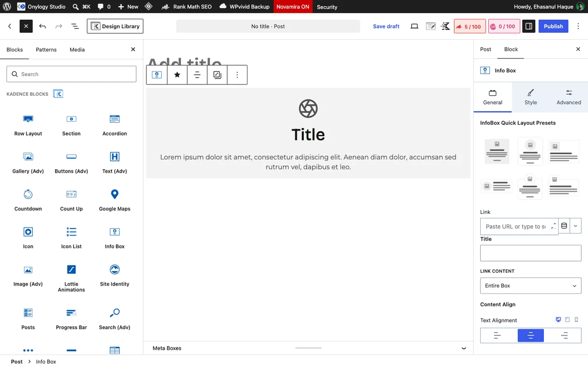Expand link settings chevron
Viewport: 588px width, 368px height.
[576, 226]
